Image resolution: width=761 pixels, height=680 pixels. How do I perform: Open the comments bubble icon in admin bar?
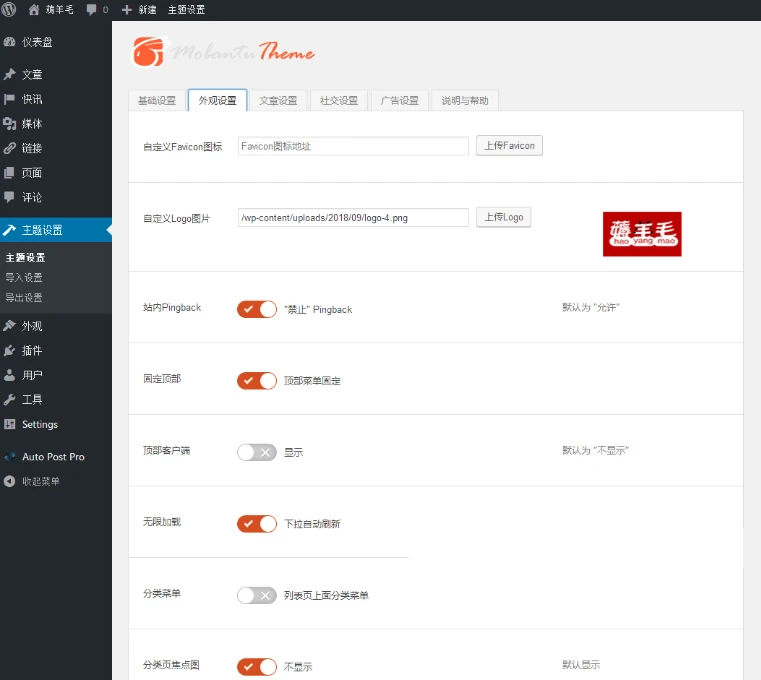(93, 9)
